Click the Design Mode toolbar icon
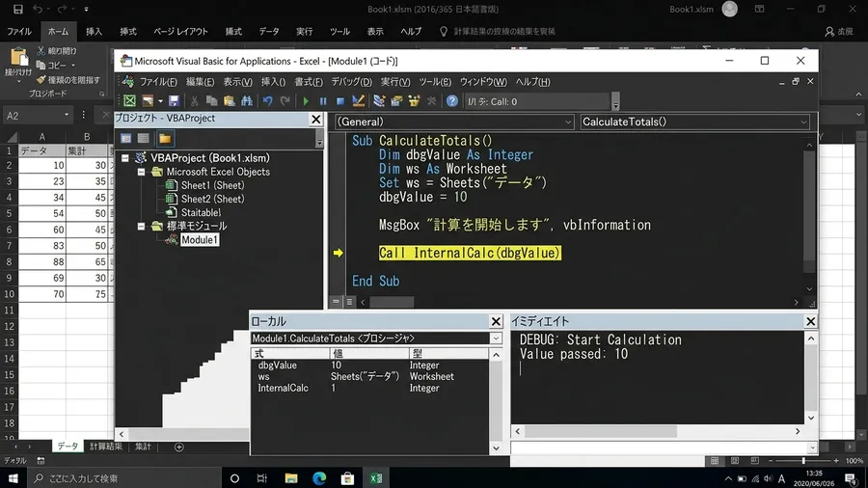 [358, 100]
